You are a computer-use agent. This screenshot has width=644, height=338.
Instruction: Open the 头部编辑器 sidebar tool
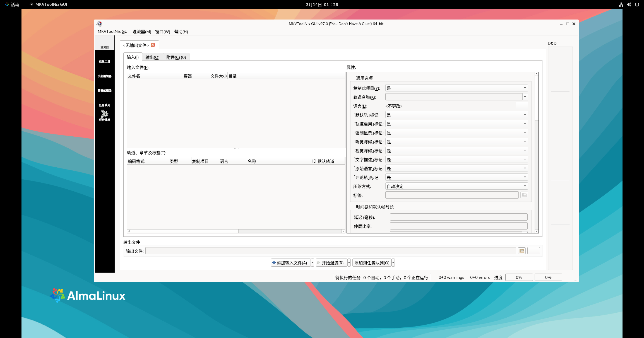(x=105, y=76)
